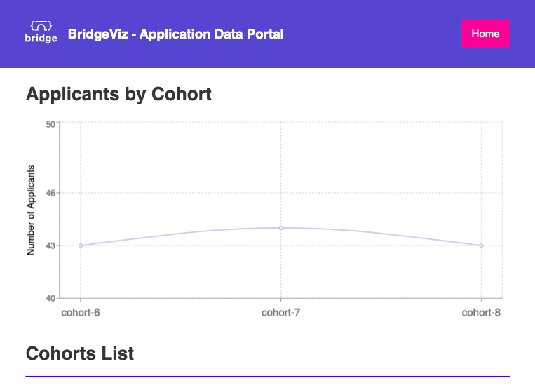
Task: Click the 50 y-axis tick label
Action: 50,124
